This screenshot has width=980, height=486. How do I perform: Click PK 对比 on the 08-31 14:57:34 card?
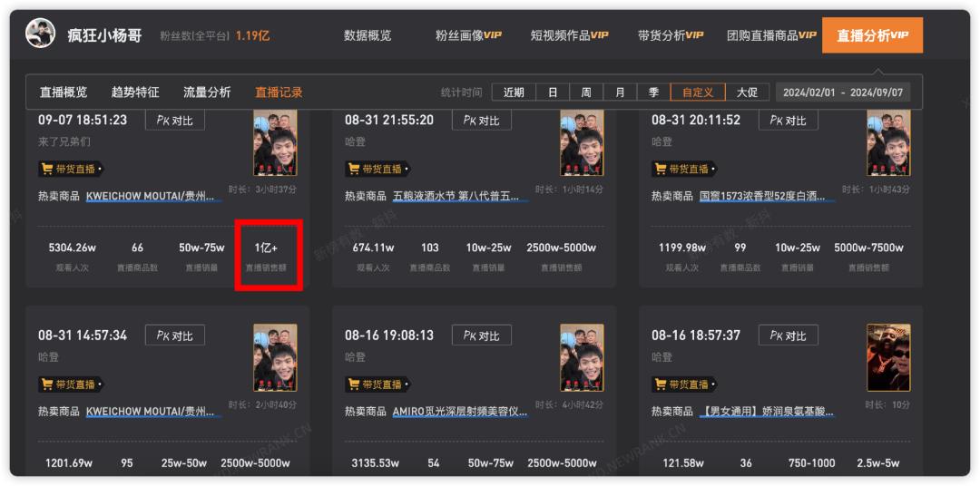click(x=175, y=335)
